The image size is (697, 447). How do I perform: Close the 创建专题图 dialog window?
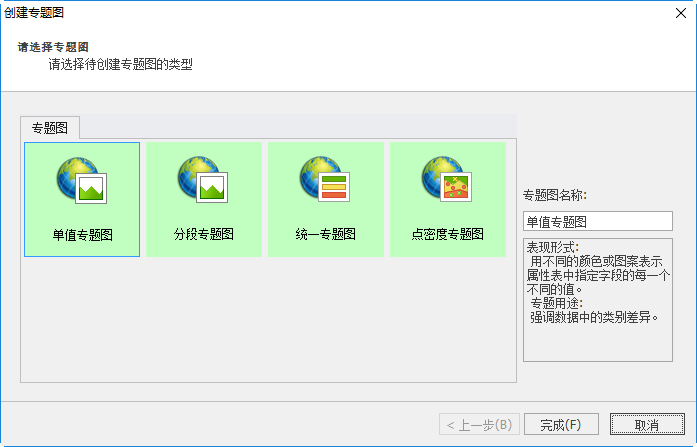[678, 13]
